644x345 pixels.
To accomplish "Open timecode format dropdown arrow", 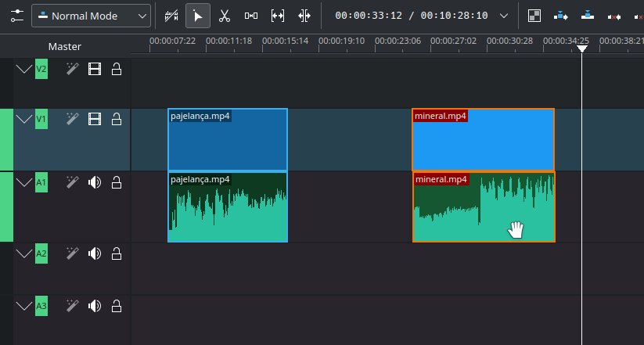I will tap(503, 16).
